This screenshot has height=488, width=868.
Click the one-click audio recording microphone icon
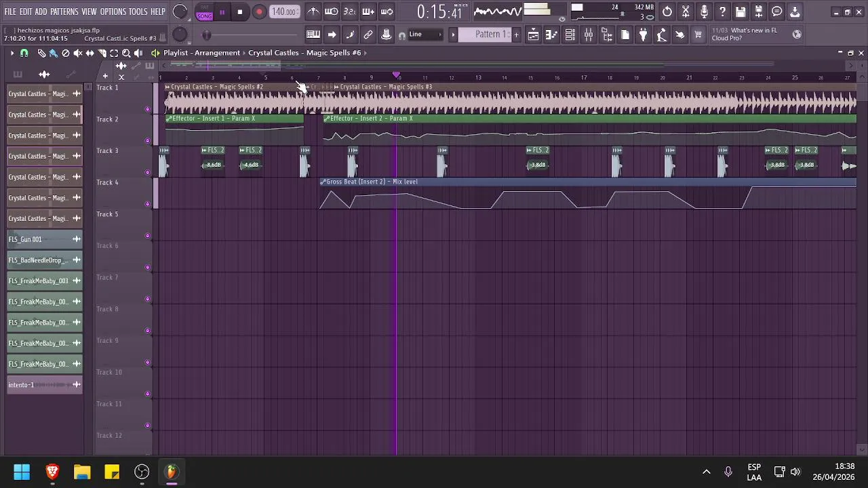coord(704,12)
